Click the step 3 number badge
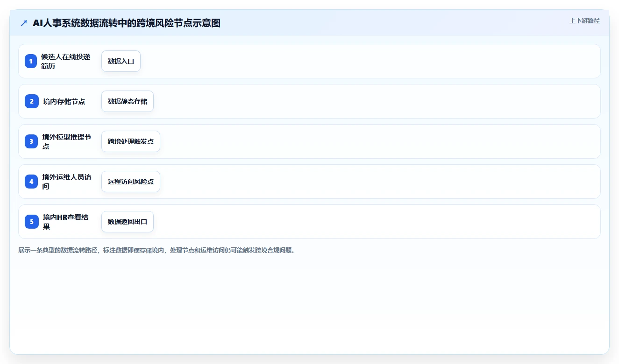This screenshot has height=364, width=619. pos(31,141)
